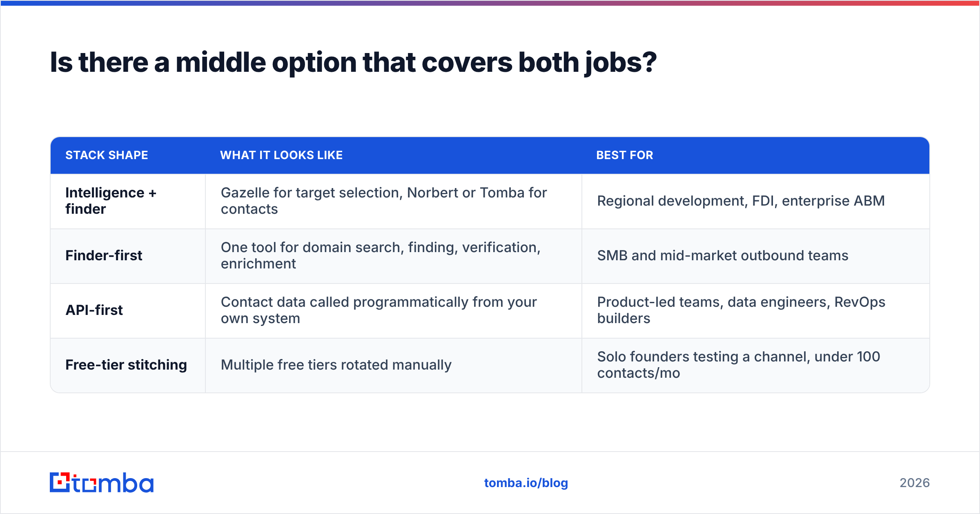The width and height of the screenshot is (980, 514).
Task: Select the STACK SHAPE column header
Action: (x=107, y=155)
